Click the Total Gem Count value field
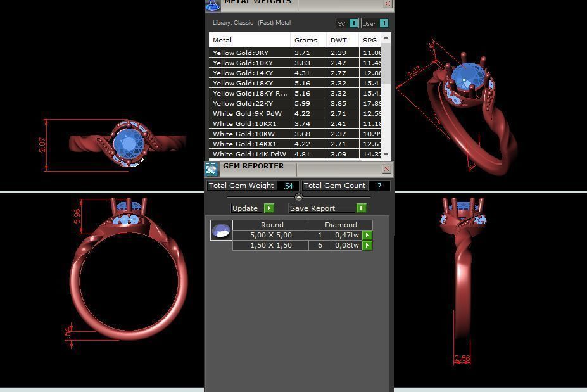 pos(379,186)
